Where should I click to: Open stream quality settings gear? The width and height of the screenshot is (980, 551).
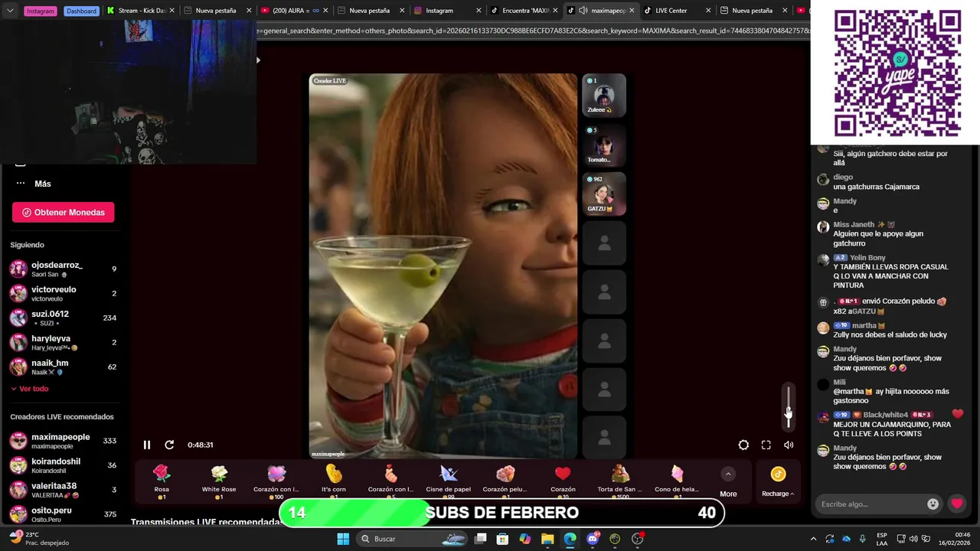coord(743,445)
